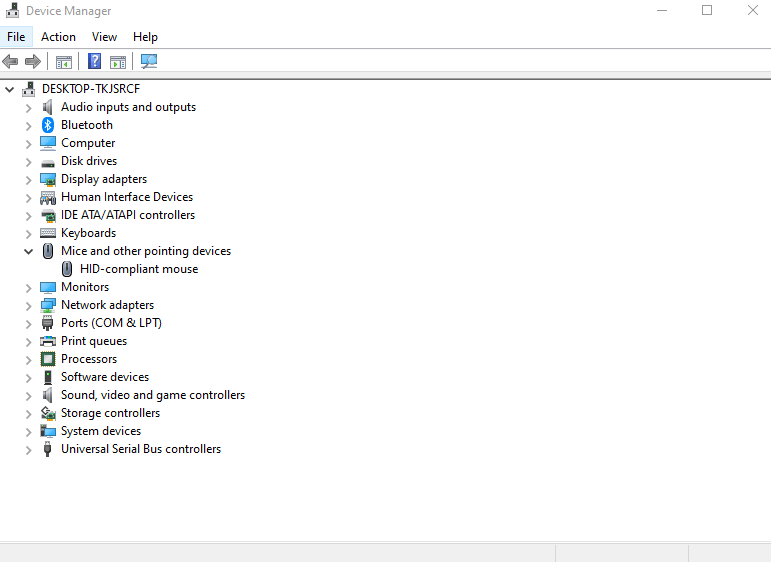Click the System devices folder icon
This screenshot has width=771, height=562.
(48, 431)
